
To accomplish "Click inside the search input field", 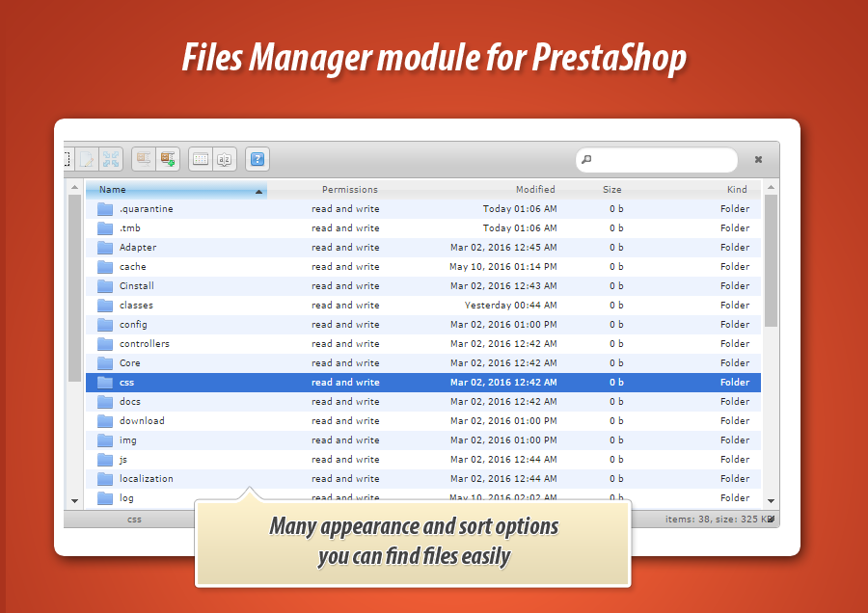I will [x=664, y=160].
